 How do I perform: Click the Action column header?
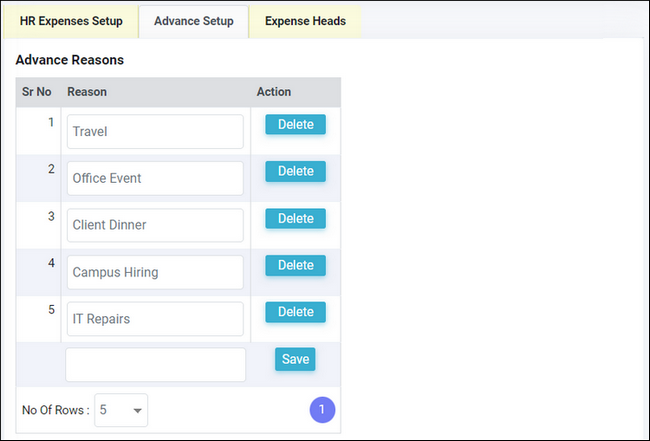[274, 92]
